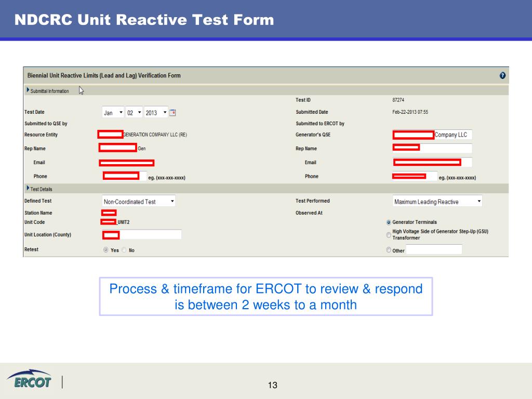Click the Submitted to ERCOT by label
532x399 pixels.
click(x=320, y=124)
